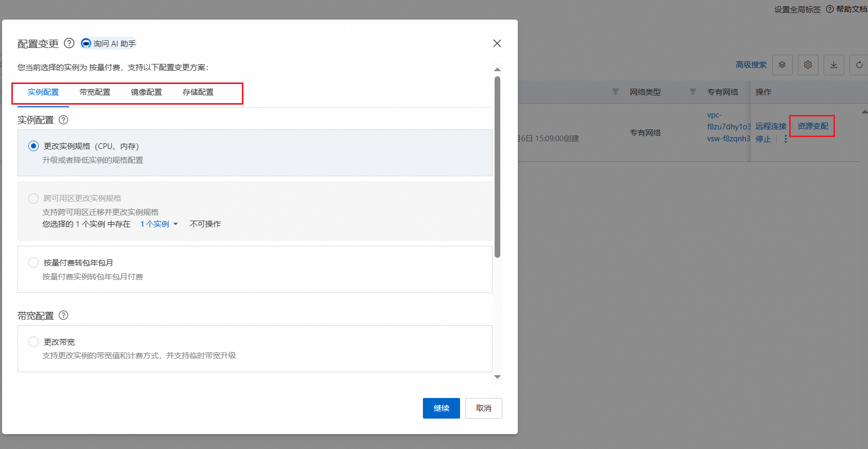Open help icon beside 配置变更 title

click(69, 43)
